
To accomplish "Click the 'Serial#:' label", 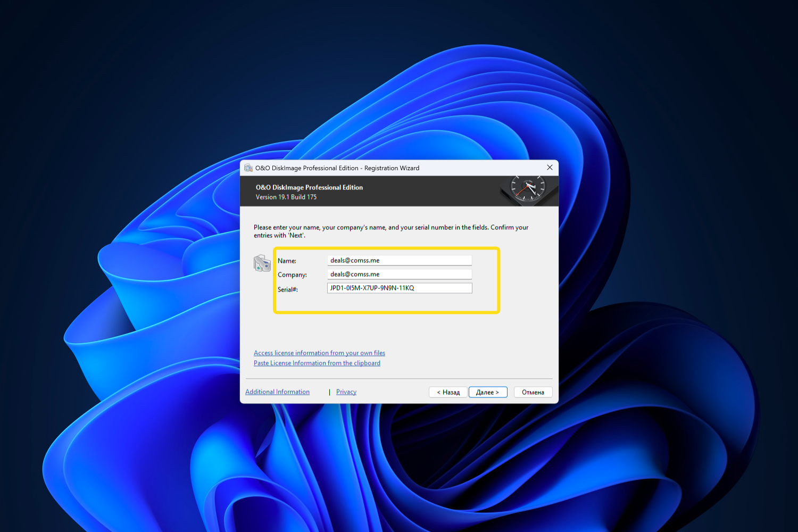I will tap(288, 289).
